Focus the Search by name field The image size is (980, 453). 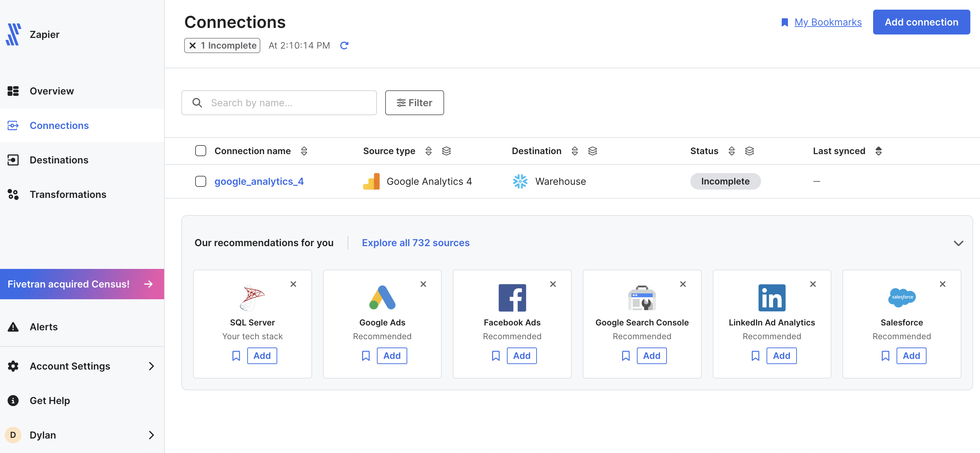coord(279,103)
